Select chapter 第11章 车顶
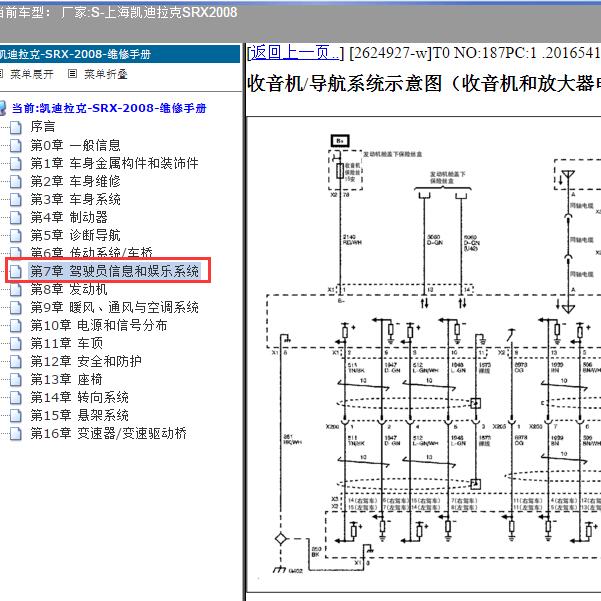Viewport: 601px width, 601px height. [x=67, y=343]
